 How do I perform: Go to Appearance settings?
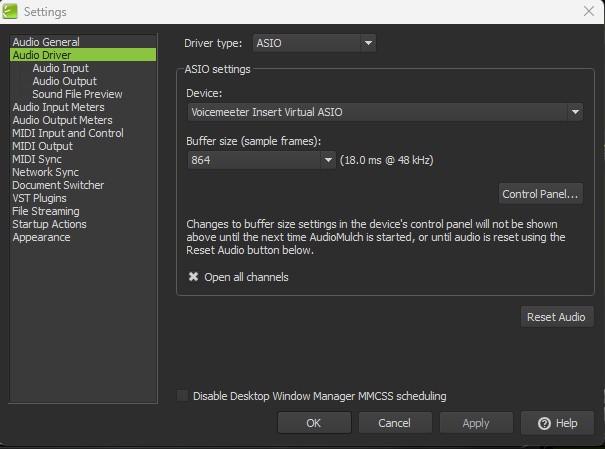tap(41, 237)
